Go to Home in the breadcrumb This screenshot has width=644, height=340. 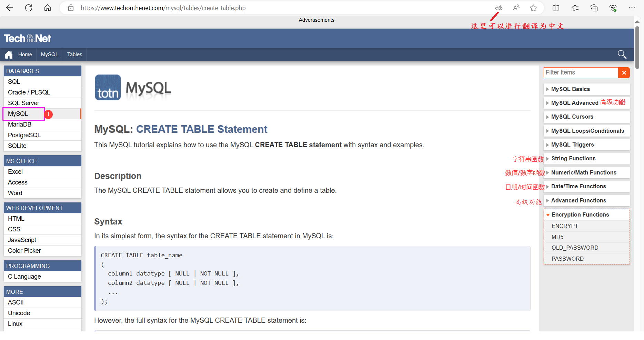click(x=25, y=54)
